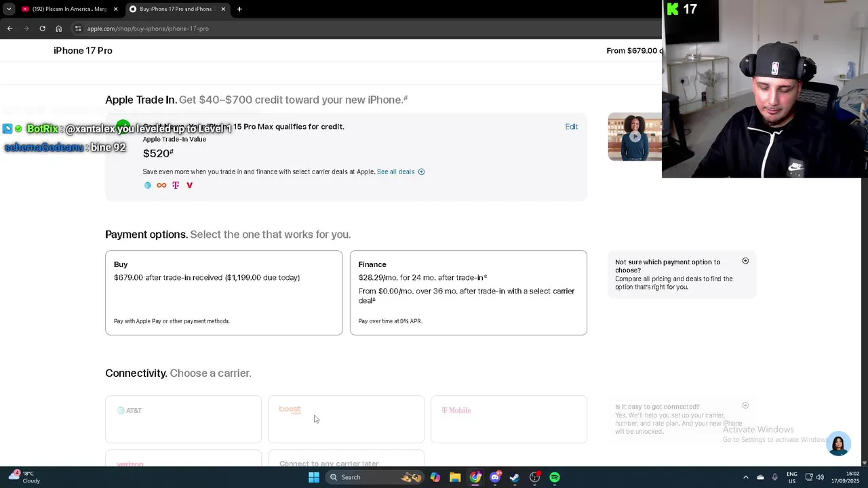The image size is (868, 488).
Task: Go back to the previous page
Action: pyautogui.click(x=9, y=28)
